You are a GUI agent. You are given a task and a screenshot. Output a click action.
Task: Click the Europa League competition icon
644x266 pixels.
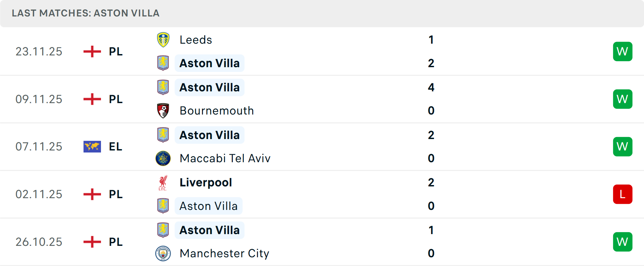[x=92, y=146]
